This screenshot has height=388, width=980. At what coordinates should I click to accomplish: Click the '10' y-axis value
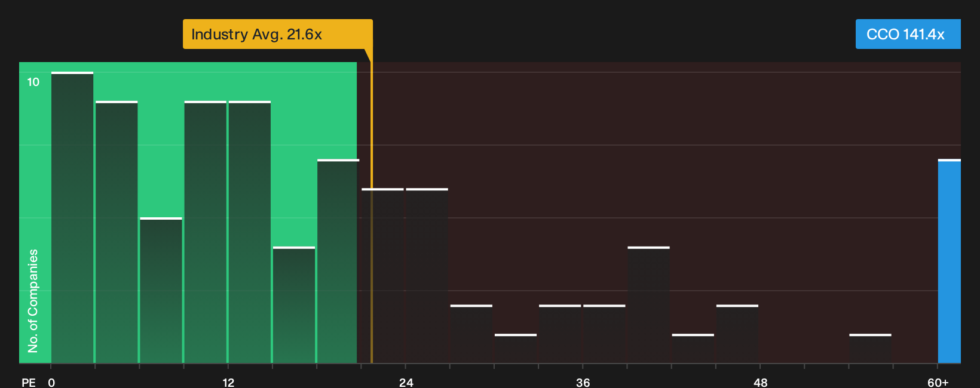click(33, 82)
